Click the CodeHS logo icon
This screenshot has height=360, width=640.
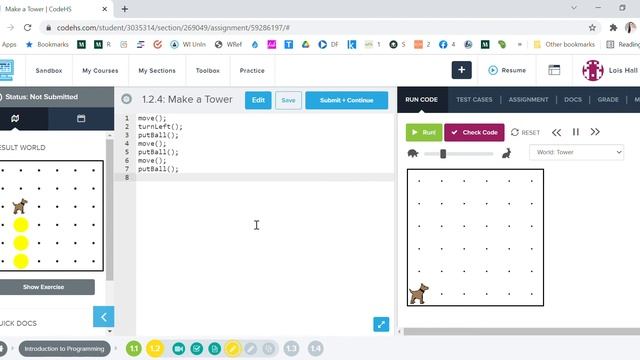(7, 70)
